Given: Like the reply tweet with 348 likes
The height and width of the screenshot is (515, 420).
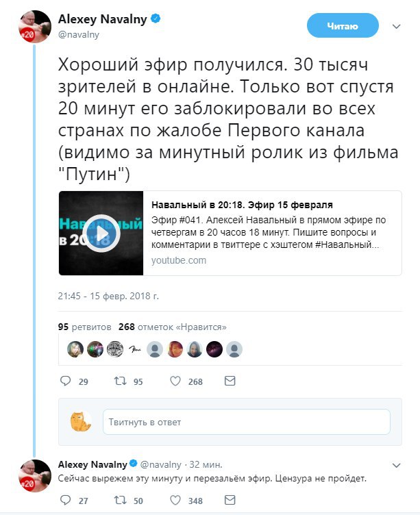Looking at the screenshot, I should 175,500.
